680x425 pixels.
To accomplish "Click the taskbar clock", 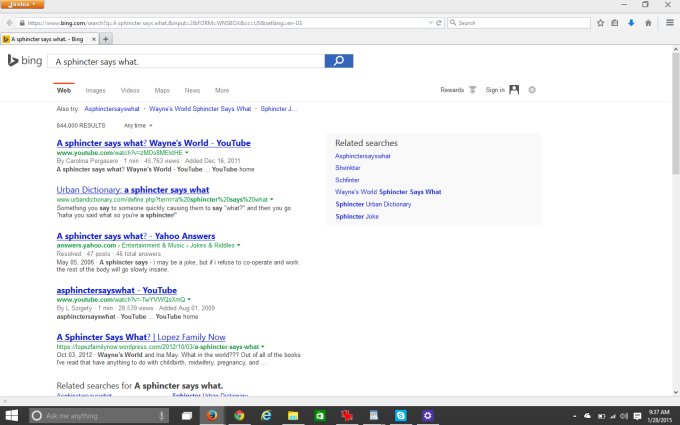I will pos(659,416).
